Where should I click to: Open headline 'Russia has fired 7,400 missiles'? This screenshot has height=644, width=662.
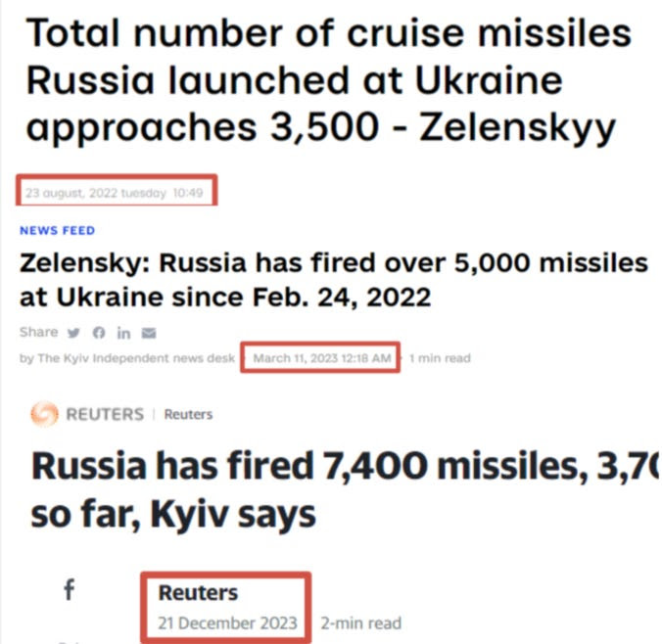click(x=344, y=489)
